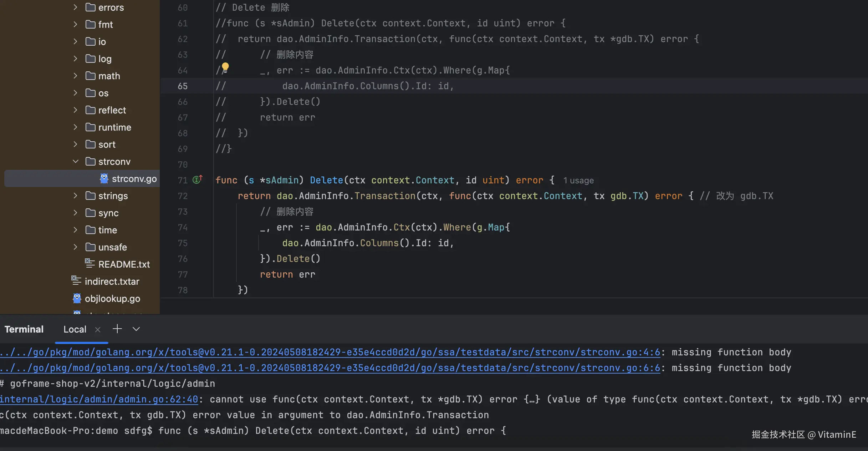This screenshot has height=451, width=868.
Task: Click the Go gopher icon of strconv.go
Action: click(x=104, y=178)
